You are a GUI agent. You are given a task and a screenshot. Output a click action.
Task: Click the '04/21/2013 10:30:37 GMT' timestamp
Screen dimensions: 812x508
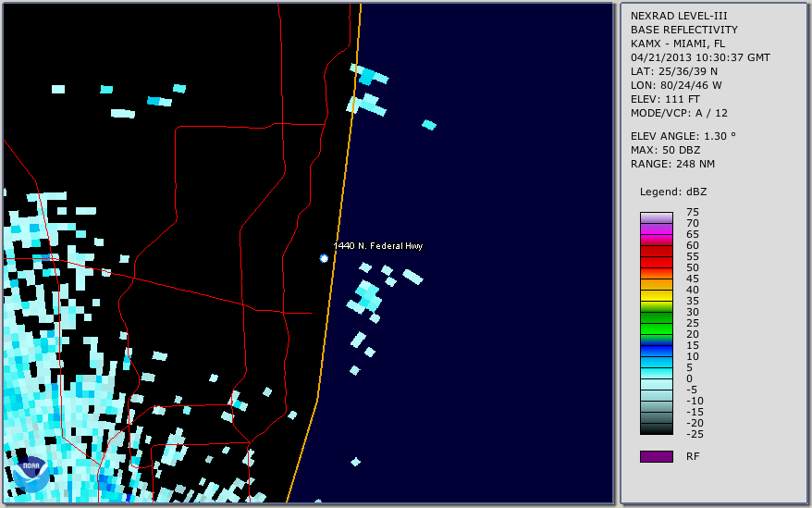(700, 57)
